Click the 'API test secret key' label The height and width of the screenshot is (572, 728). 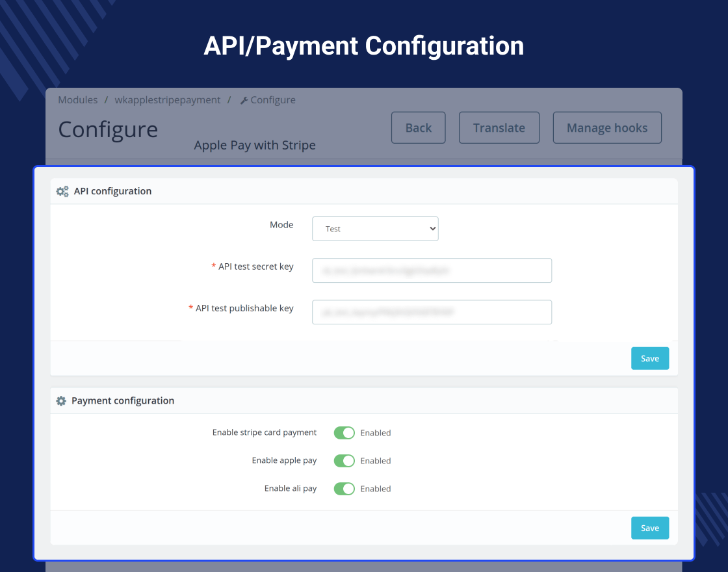pos(256,266)
